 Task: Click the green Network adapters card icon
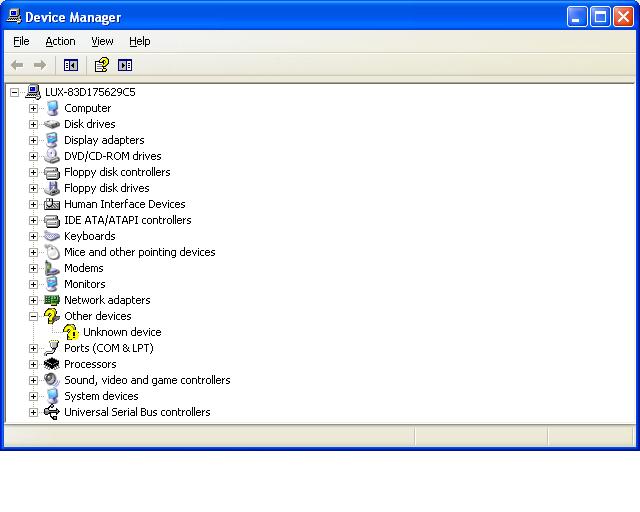tap(52, 300)
